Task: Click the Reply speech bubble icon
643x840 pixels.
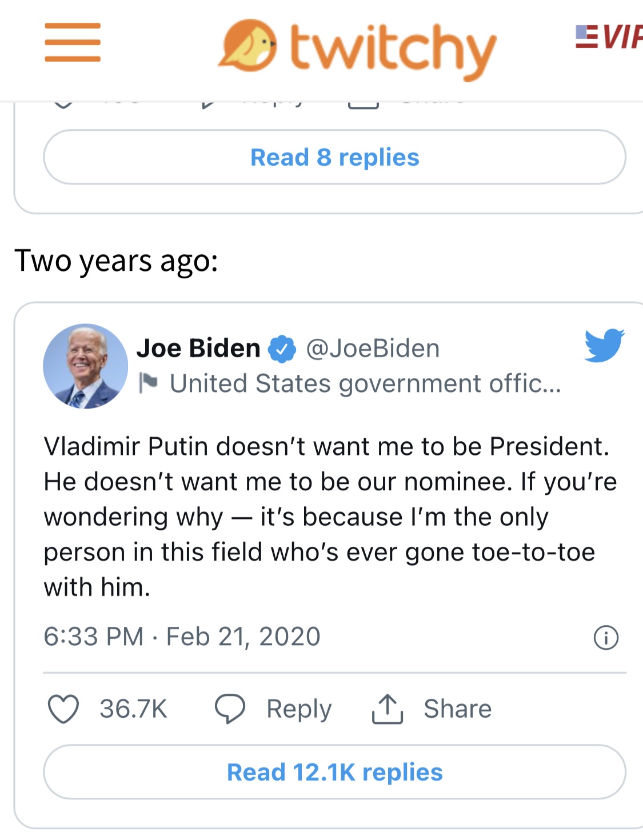Action: click(230, 709)
